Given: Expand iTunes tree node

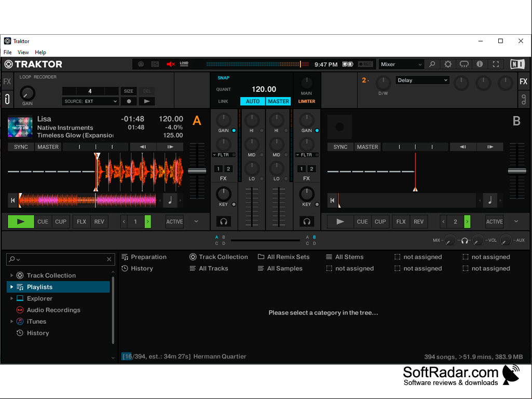Looking at the screenshot, I should coord(11,321).
